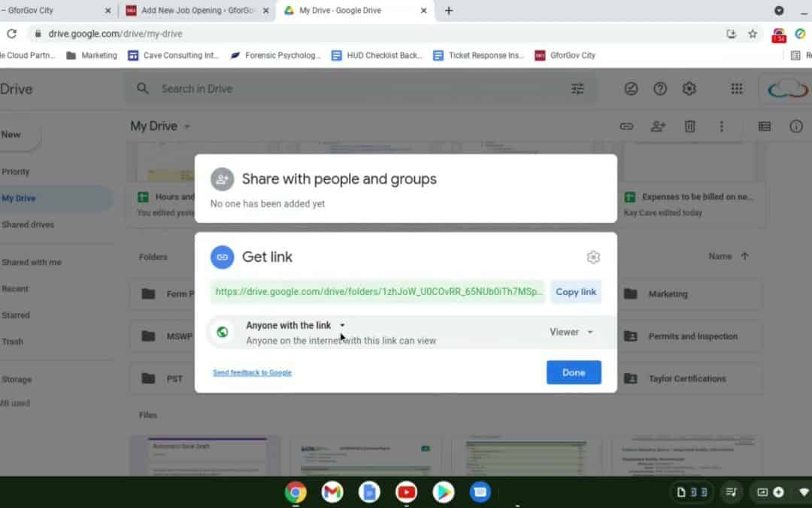Open Trash in the sidebar

(x=13, y=342)
